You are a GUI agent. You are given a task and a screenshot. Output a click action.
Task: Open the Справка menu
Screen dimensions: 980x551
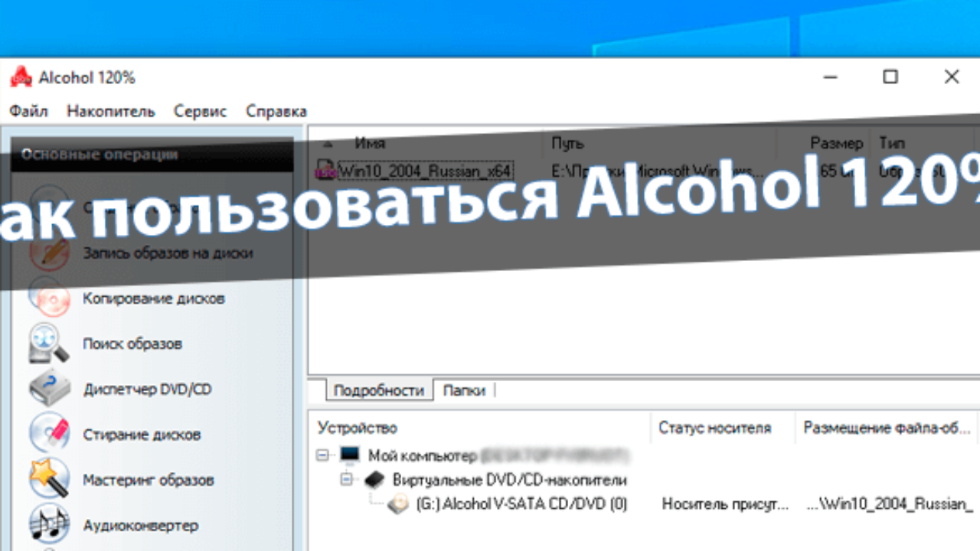[276, 111]
